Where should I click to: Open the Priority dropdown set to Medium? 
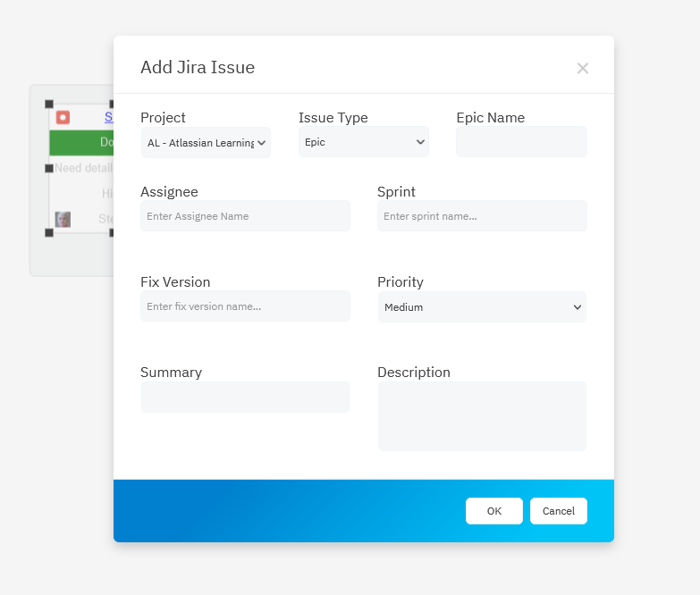click(482, 307)
